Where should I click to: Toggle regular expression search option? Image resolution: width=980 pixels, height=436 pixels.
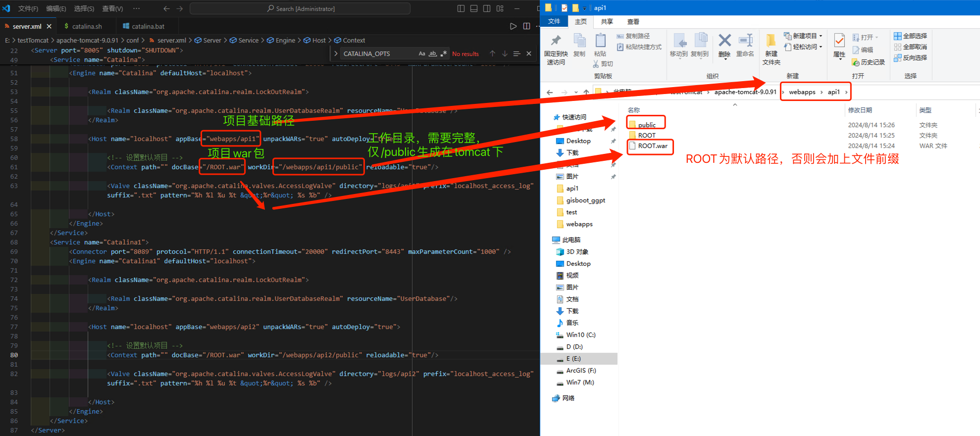click(x=444, y=53)
